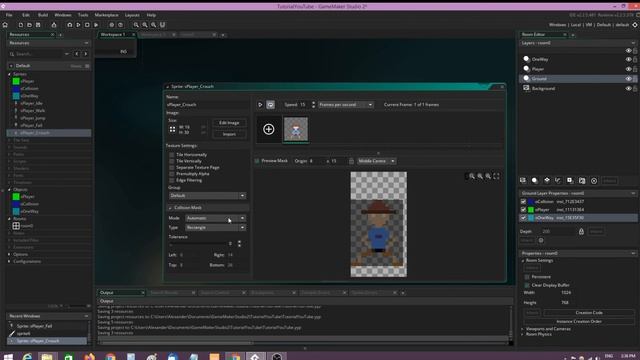Create new layer folder in Room Editor
Viewport: 640px width, 360px height.
point(582,180)
